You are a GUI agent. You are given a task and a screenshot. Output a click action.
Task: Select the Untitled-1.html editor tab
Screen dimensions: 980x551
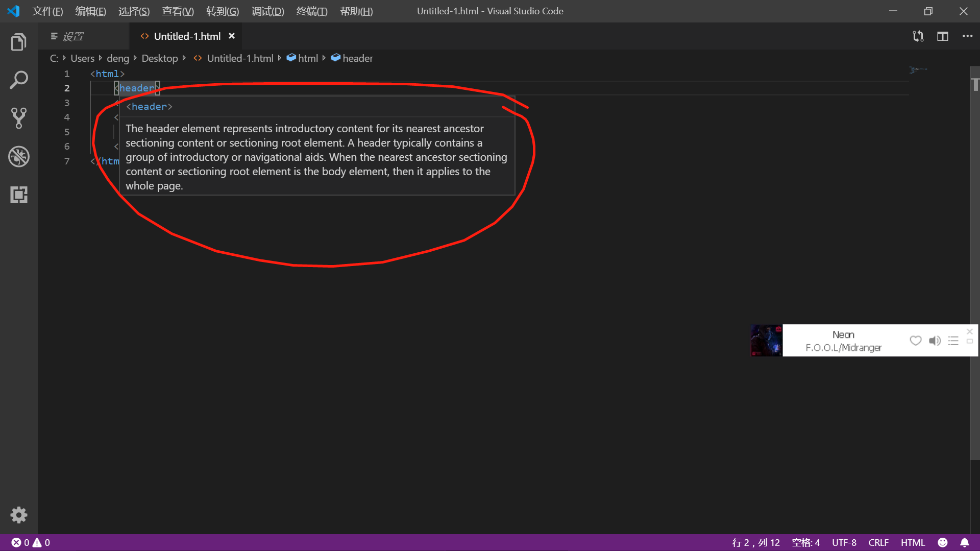(x=186, y=36)
